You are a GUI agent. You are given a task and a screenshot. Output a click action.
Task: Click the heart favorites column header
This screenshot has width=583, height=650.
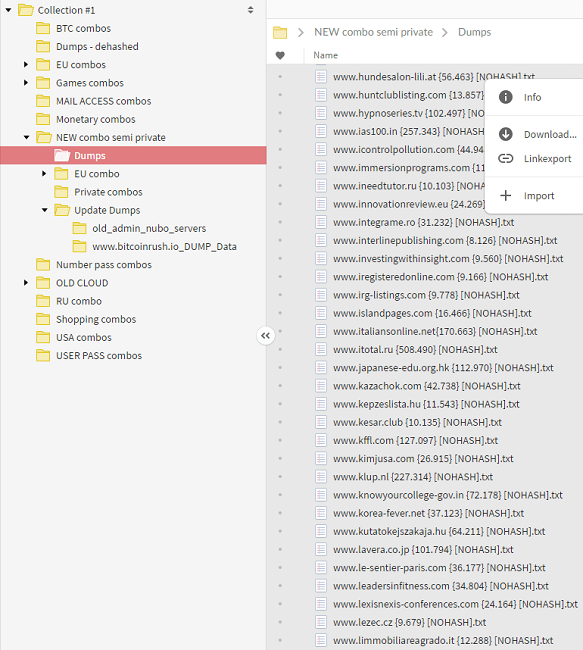tap(280, 55)
